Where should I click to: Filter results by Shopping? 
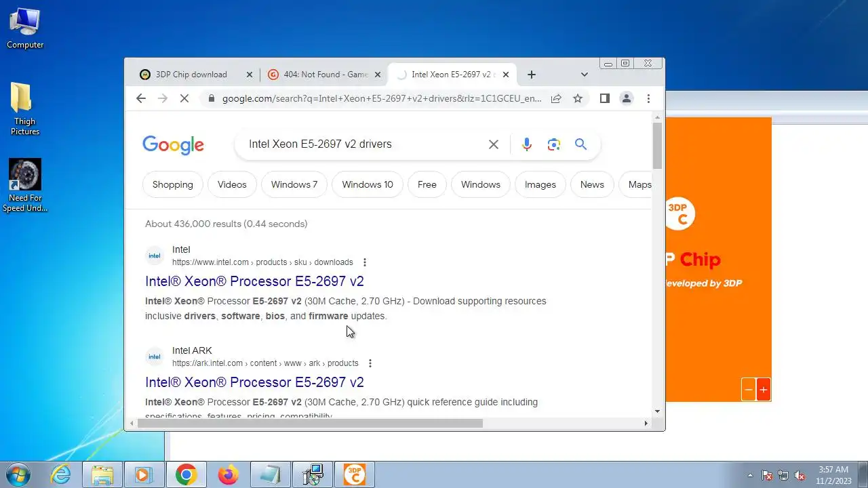click(173, 184)
